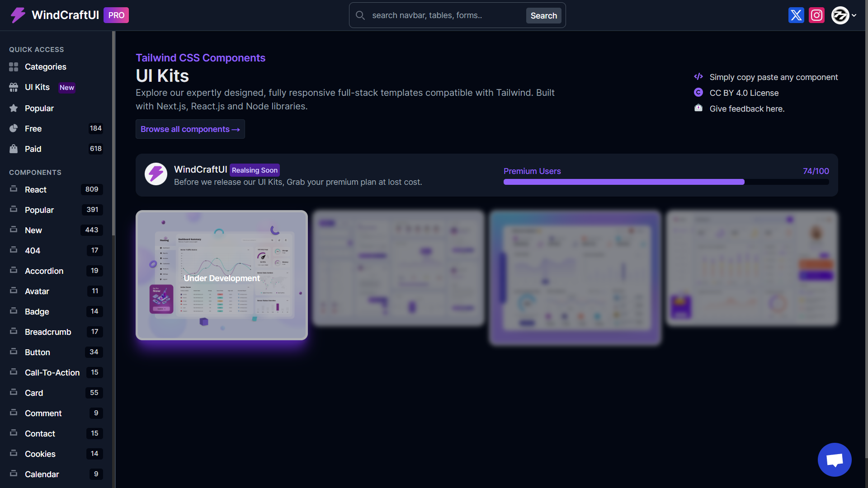Click the Contact row icon
This screenshot has height=488, width=868.
point(14,433)
